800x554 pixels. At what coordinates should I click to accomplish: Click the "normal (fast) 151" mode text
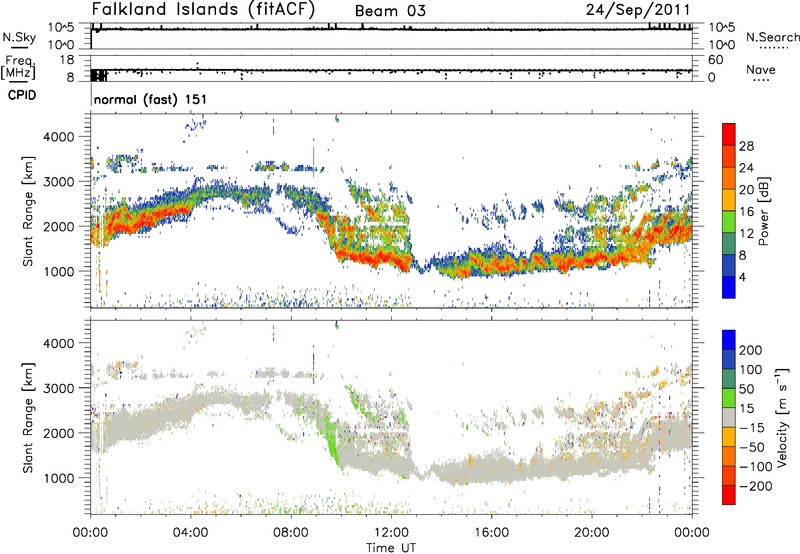click(x=151, y=99)
